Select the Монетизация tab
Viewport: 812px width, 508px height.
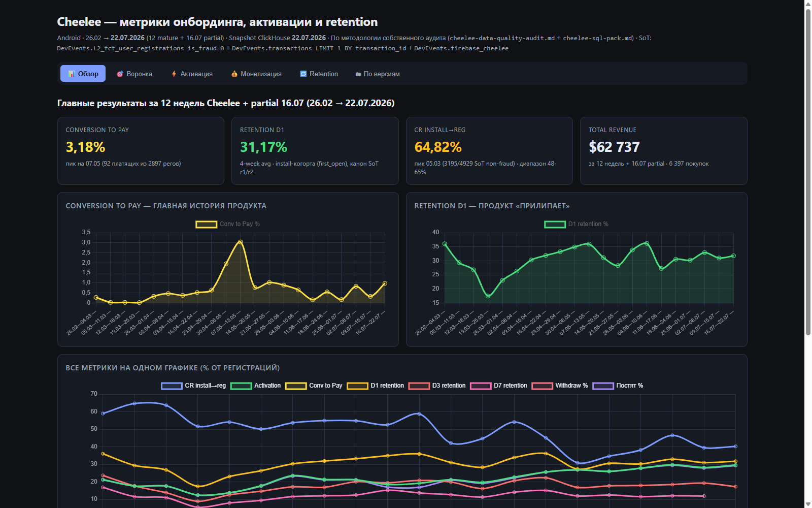coord(256,74)
